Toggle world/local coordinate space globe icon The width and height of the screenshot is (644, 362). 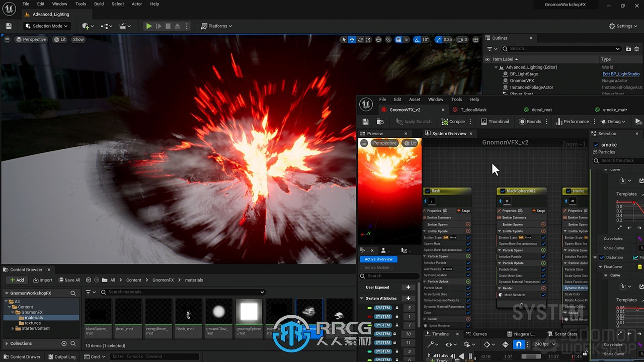click(x=378, y=40)
